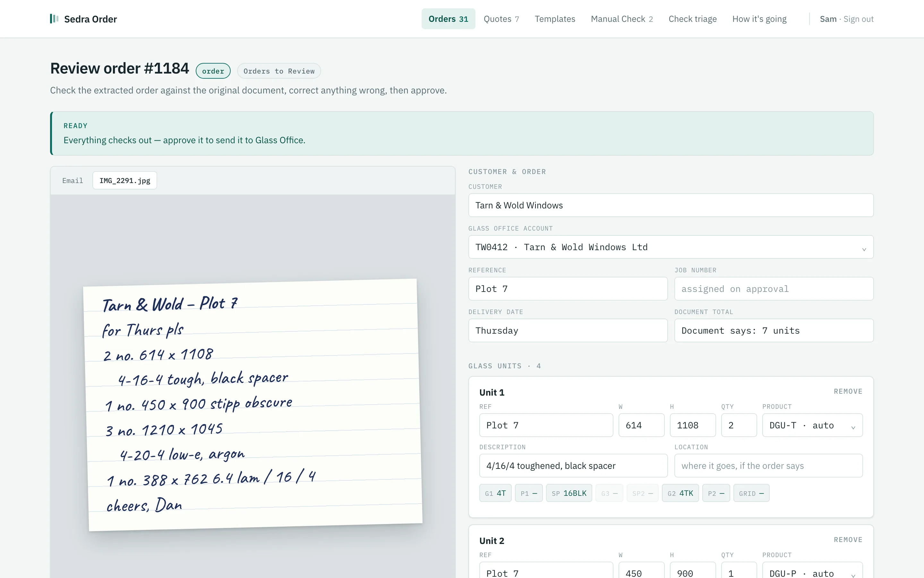The width and height of the screenshot is (924, 578).
Task: Switch to Manual Check 2
Action: (x=621, y=19)
